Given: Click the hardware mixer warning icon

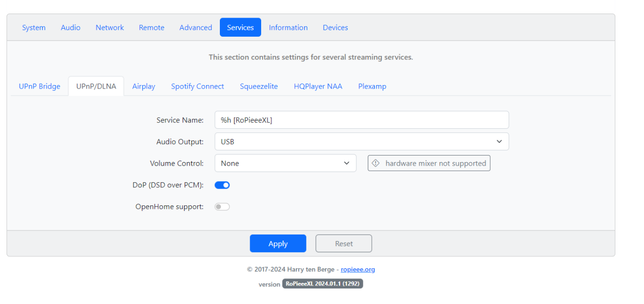Looking at the screenshot, I should 376,163.
